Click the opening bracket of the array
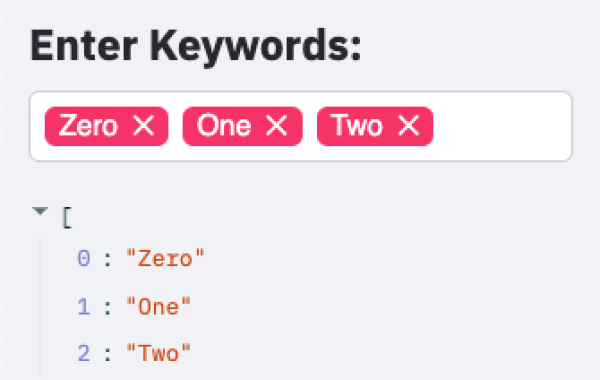 pyautogui.click(x=67, y=217)
